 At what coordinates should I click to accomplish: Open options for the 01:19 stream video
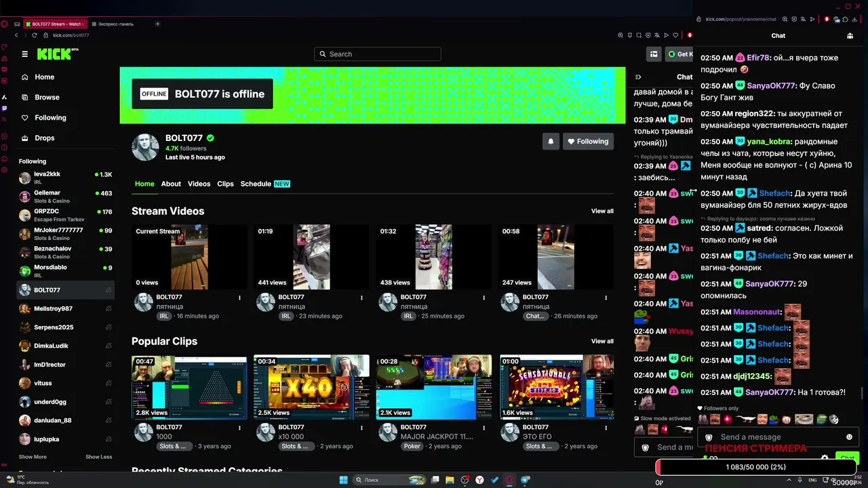(x=361, y=298)
